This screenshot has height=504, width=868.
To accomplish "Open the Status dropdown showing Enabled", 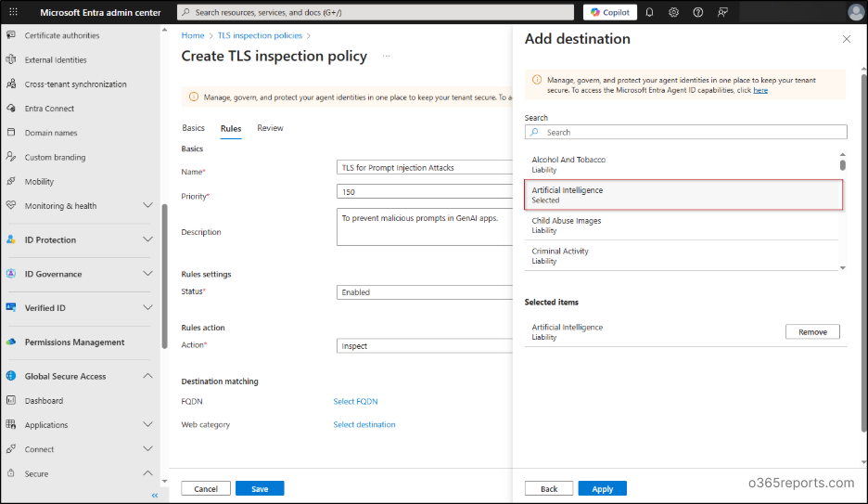I will [x=425, y=291].
